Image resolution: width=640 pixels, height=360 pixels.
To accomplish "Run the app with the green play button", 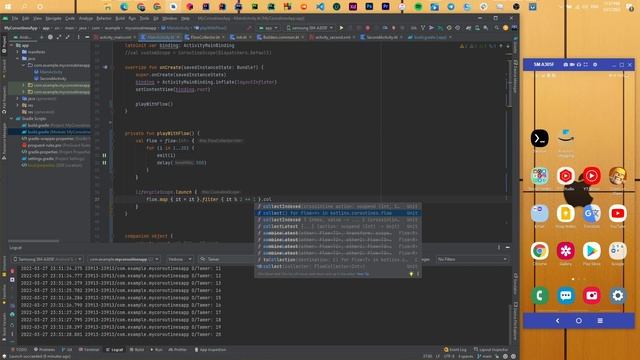I will (x=341, y=28).
